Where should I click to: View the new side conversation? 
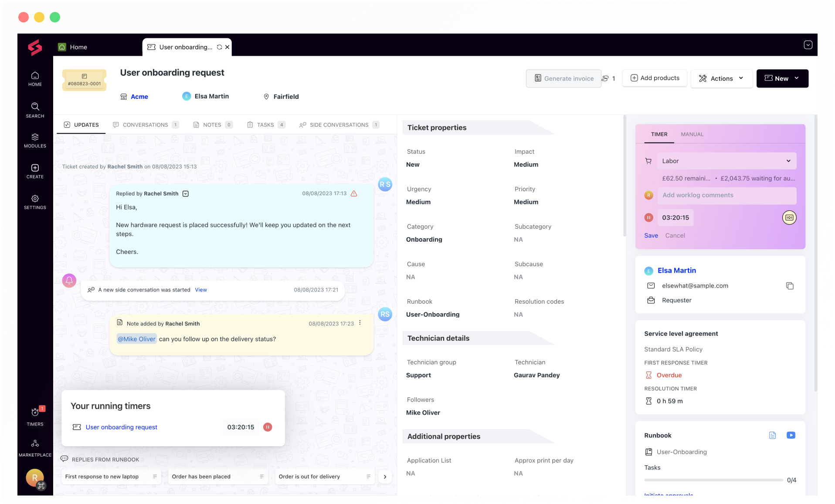[x=201, y=289]
